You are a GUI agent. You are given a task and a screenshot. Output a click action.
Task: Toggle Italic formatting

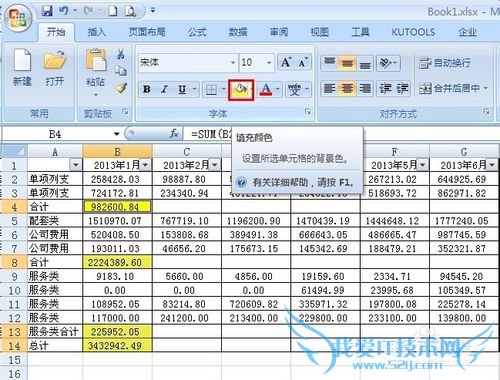click(164, 89)
